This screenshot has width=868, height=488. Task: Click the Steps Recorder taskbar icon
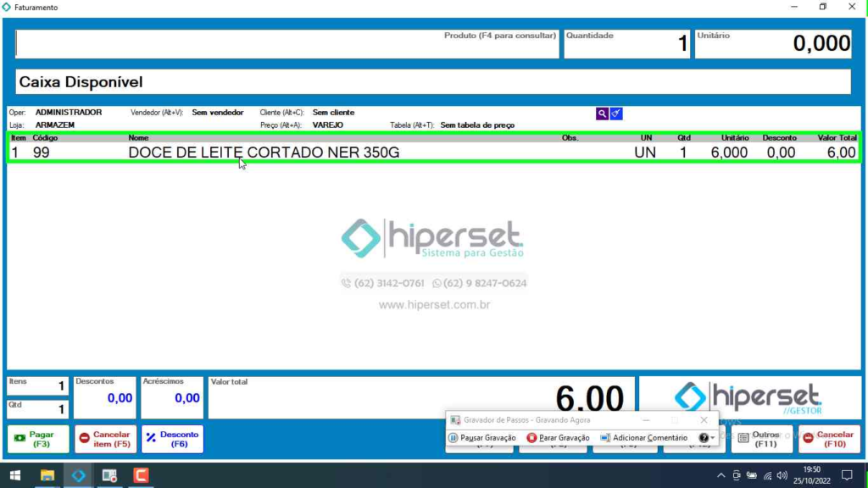coord(110,475)
